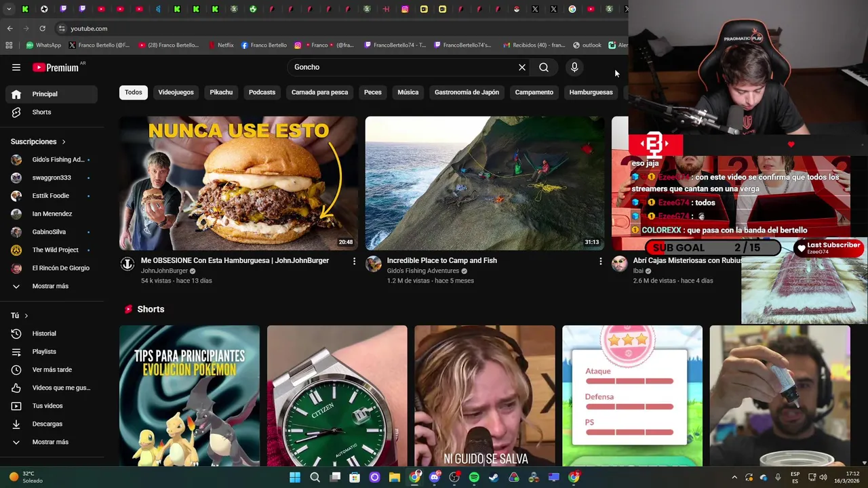Screen dimensions: 868x488
Task: Open Ibai channel avatar
Action: pyautogui.click(x=620, y=264)
